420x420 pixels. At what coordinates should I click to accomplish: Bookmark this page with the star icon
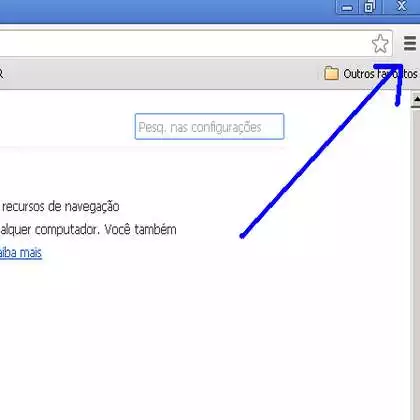pos(380,44)
